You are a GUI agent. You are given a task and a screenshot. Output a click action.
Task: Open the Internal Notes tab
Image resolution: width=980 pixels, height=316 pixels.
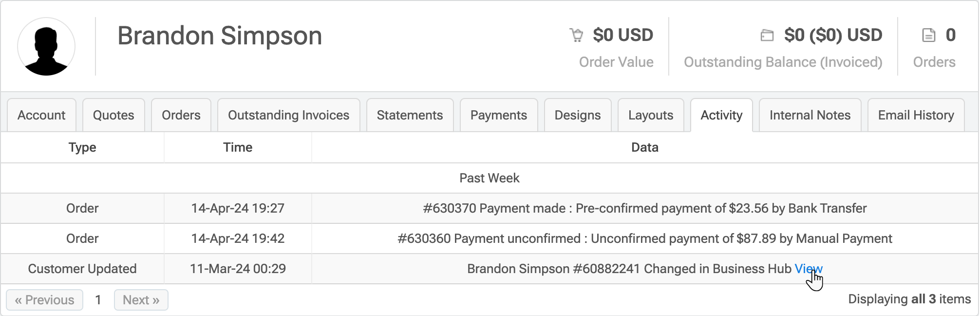[x=810, y=116]
